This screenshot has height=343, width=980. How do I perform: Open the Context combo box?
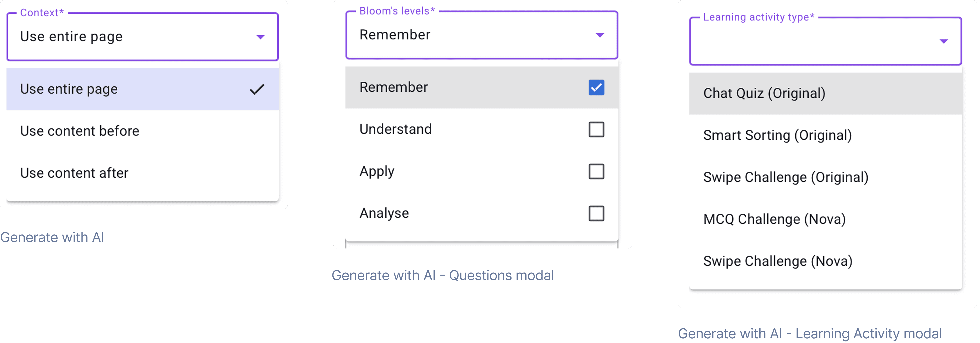click(143, 37)
